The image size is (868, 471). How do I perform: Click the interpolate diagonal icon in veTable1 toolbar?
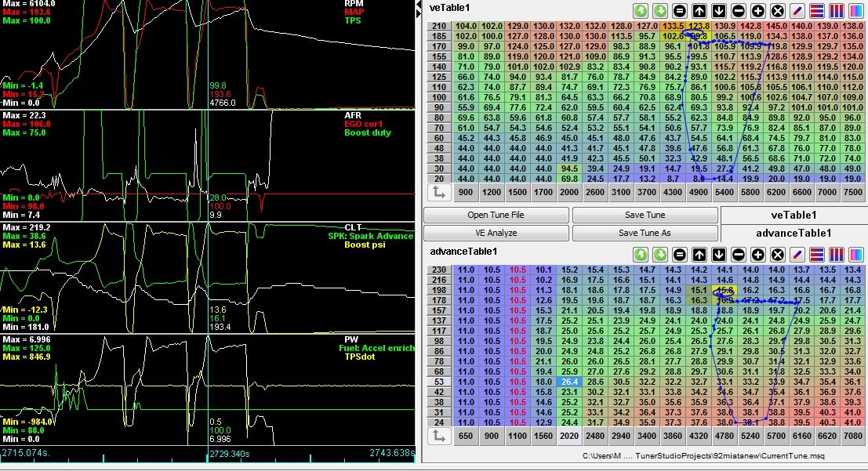pyautogui.click(x=797, y=11)
